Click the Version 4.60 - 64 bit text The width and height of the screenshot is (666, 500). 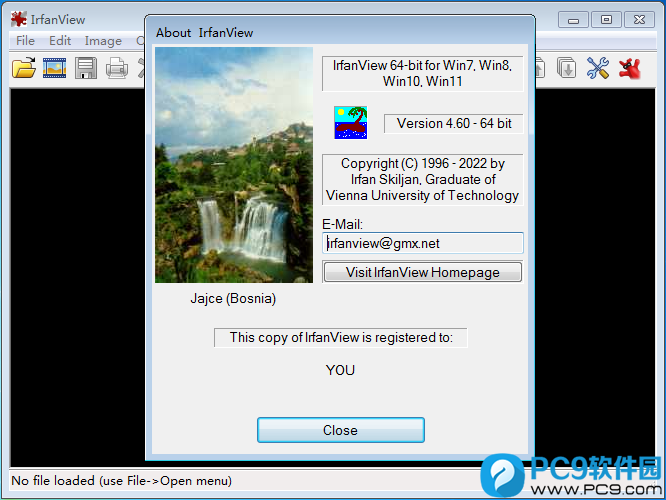[x=454, y=123]
